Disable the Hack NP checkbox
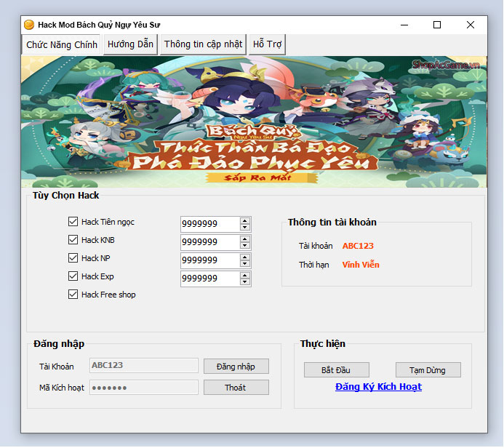504x448 pixels. tap(73, 258)
